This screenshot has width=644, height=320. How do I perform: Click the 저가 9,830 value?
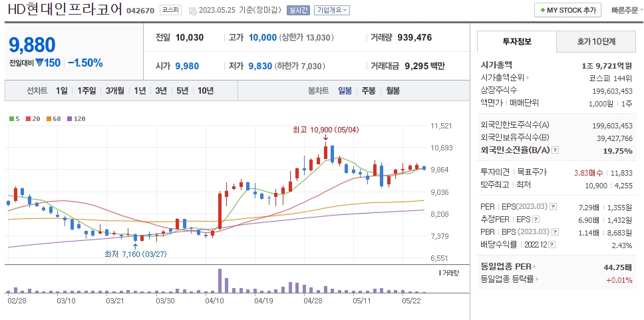point(260,66)
